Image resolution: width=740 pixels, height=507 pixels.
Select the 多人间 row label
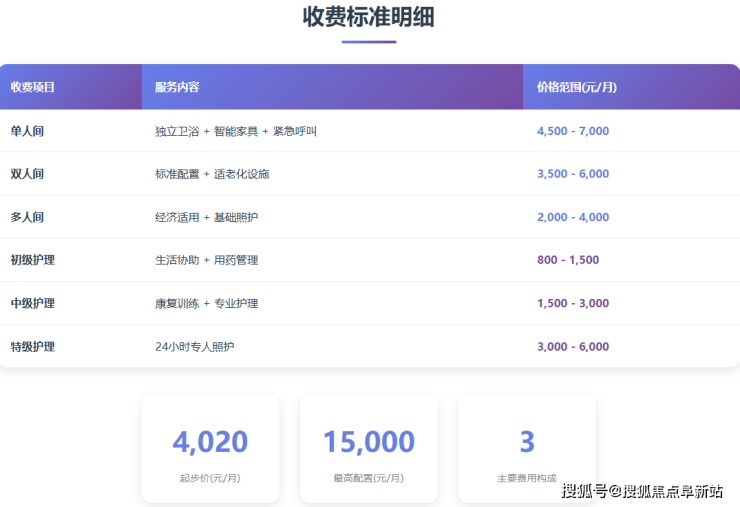[27, 217]
